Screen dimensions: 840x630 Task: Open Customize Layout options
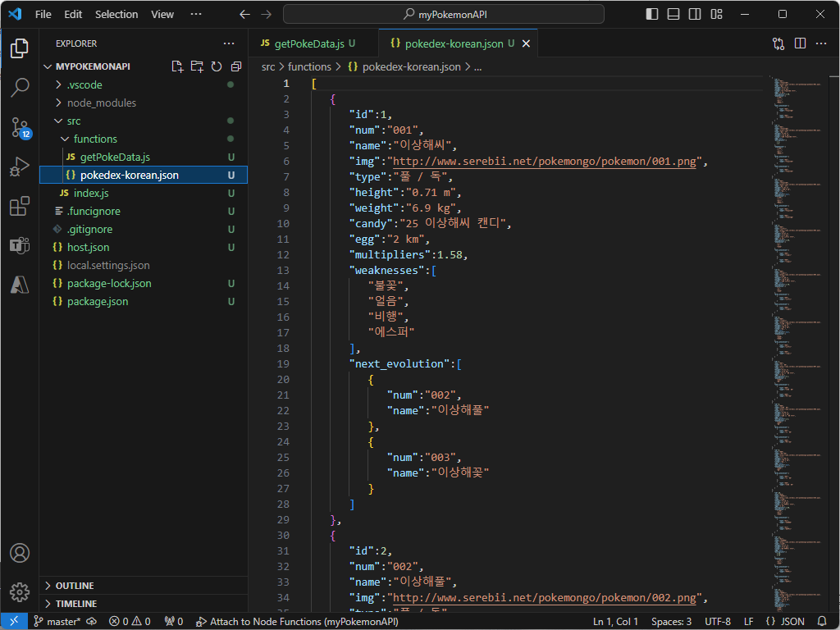pos(717,15)
